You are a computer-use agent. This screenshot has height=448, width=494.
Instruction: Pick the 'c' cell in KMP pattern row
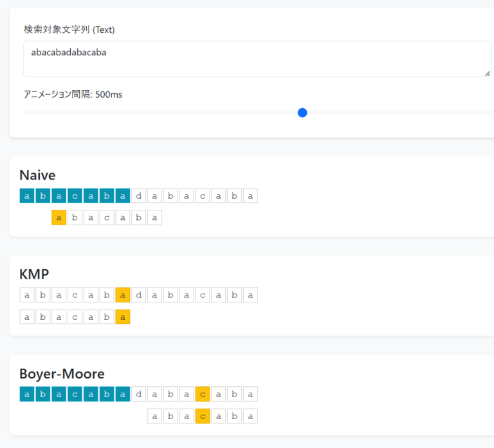(75, 317)
